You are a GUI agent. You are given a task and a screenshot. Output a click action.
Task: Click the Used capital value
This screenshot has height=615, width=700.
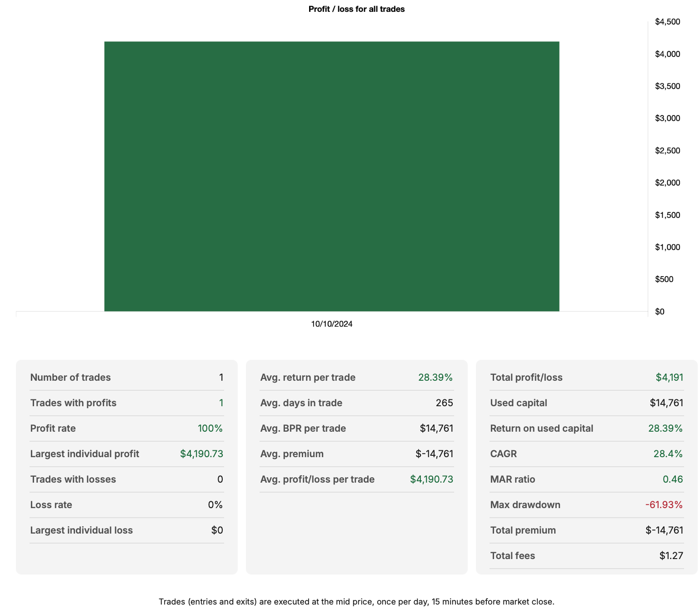[666, 403]
